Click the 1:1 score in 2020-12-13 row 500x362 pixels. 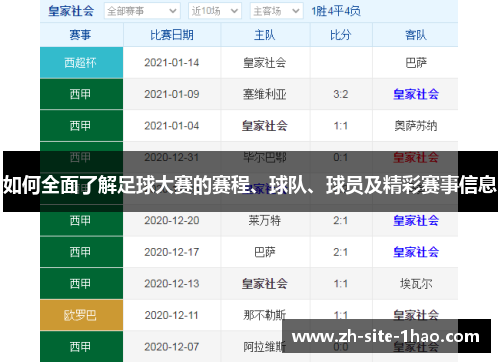pyautogui.click(x=340, y=284)
